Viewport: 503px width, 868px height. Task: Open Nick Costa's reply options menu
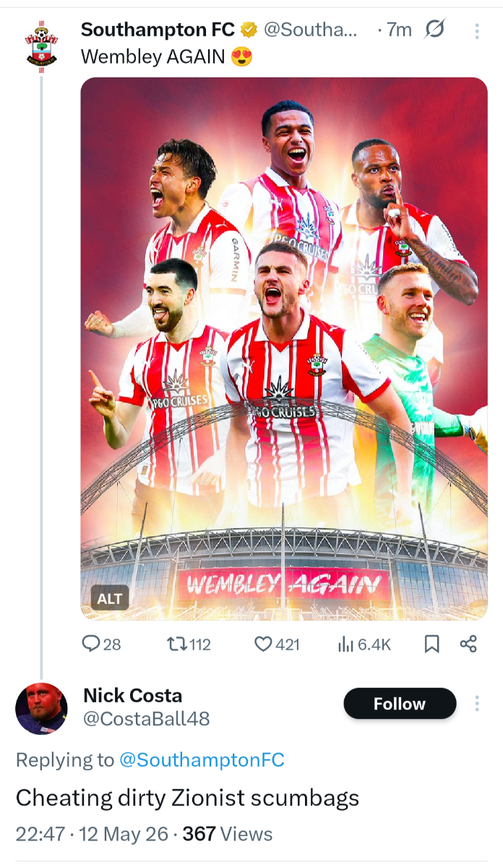tap(477, 704)
